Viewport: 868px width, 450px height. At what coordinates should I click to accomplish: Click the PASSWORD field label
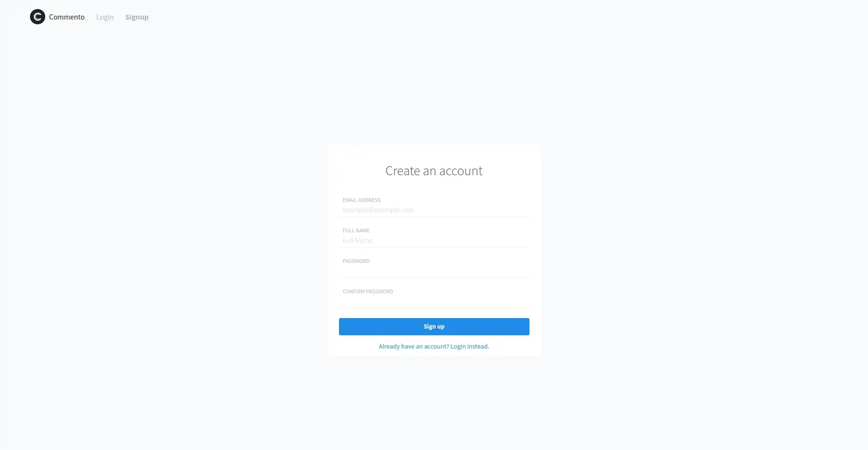pyautogui.click(x=356, y=261)
